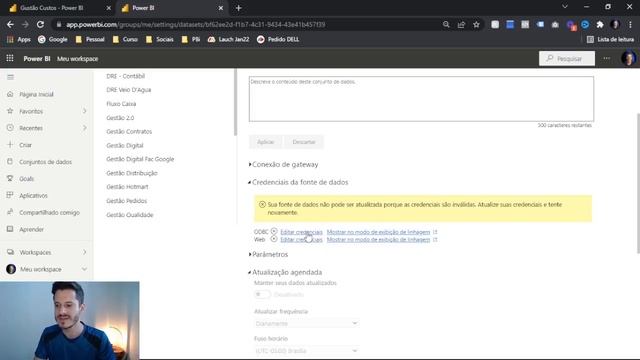This screenshot has height=360, width=640.
Task: Expand the Favoritos chevron
Action: click(x=84, y=111)
